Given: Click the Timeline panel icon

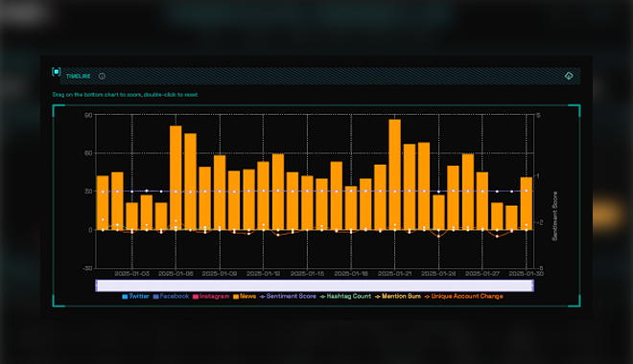Looking at the screenshot, I should click(57, 72).
